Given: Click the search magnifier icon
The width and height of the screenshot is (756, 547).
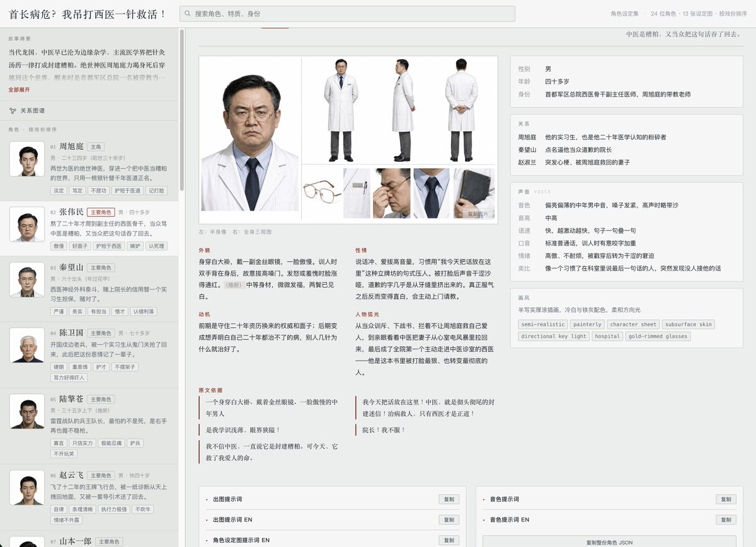Looking at the screenshot, I should coord(187,14).
